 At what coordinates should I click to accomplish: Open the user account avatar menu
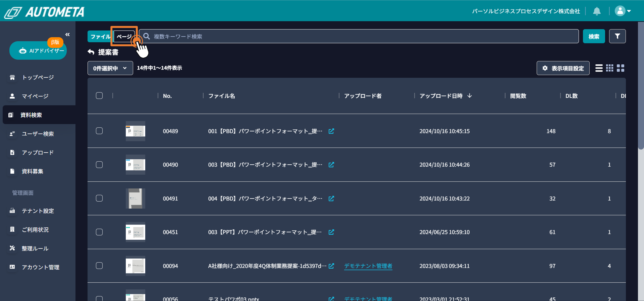623,11
